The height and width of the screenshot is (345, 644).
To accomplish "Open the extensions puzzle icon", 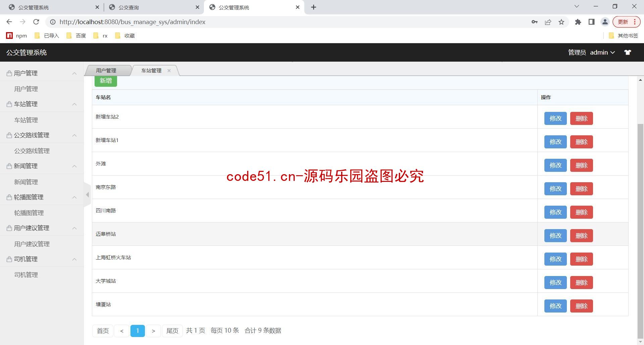I will [x=578, y=22].
